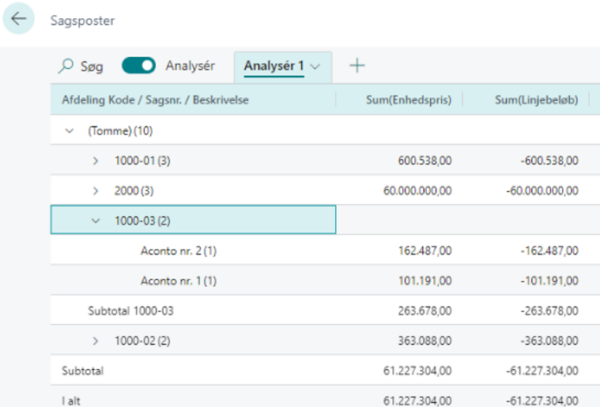Open the Analysér 1 tab dropdown chevron
Screen dimensions: 600x407
point(315,67)
